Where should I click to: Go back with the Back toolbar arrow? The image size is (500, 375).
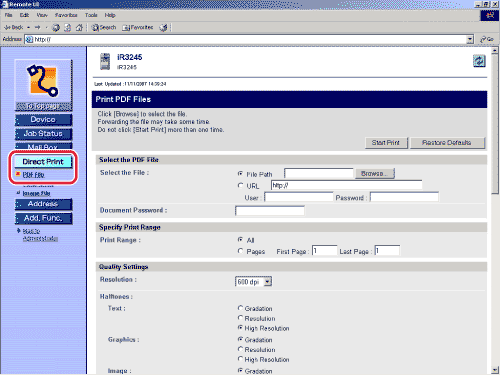pyautogui.click(x=13, y=27)
